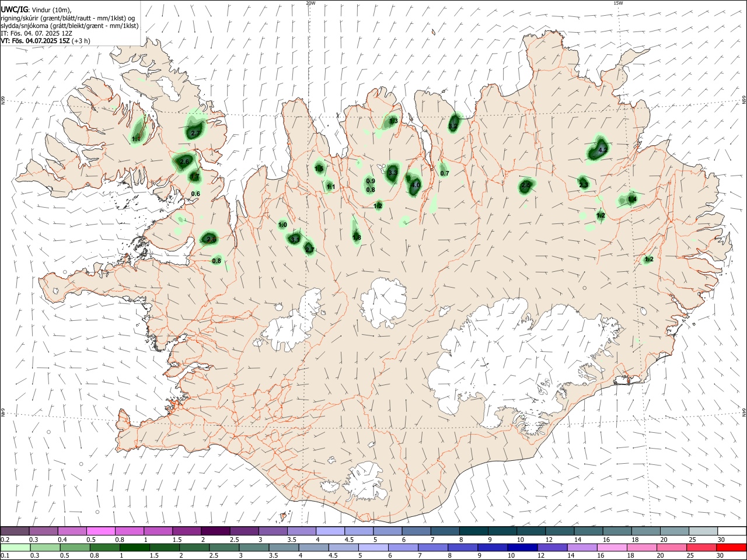Click the 0.2 tick label on top legend row

[5, 540]
